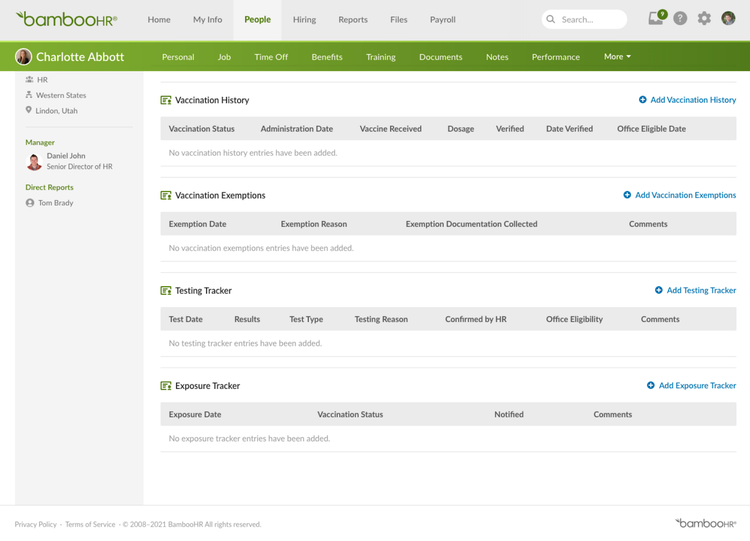Open Tom Brady's profile link
The image size is (750, 541).
point(56,203)
